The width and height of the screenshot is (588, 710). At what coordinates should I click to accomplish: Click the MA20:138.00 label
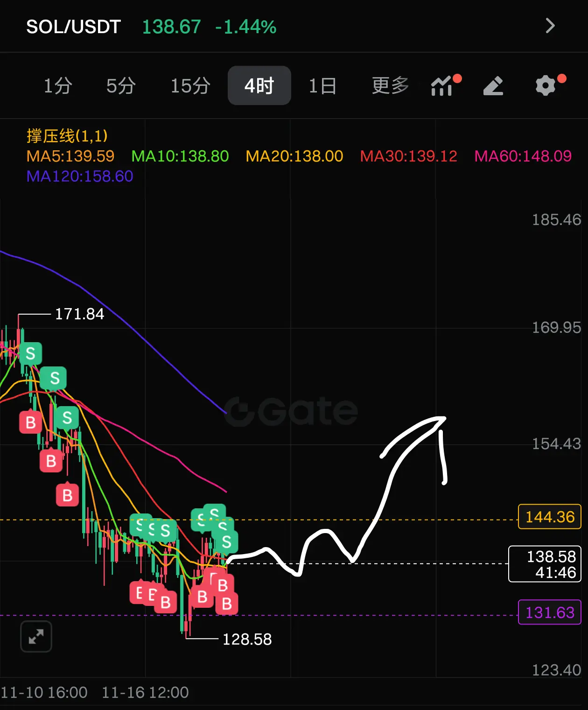click(x=294, y=156)
